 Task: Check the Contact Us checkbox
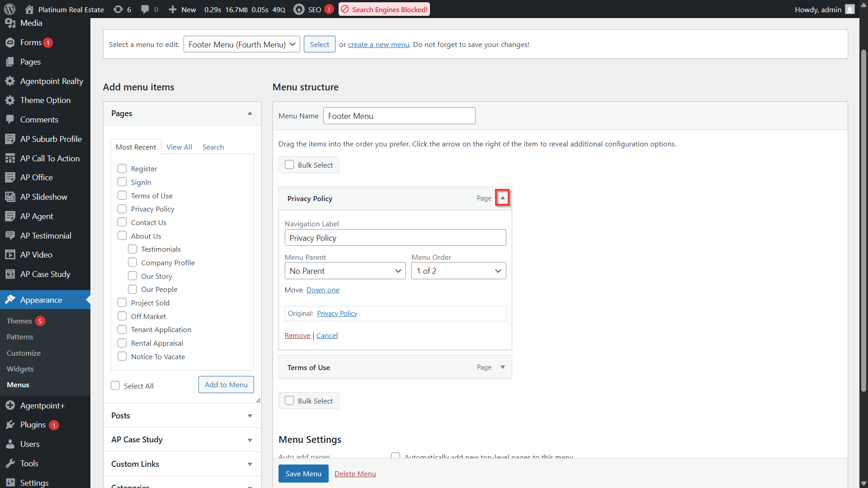pos(122,222)
